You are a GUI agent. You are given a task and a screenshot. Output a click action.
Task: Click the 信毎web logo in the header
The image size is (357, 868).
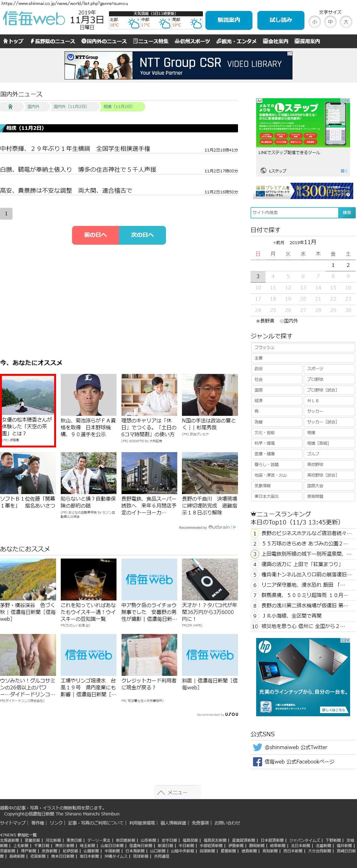(x=34, y=19)
